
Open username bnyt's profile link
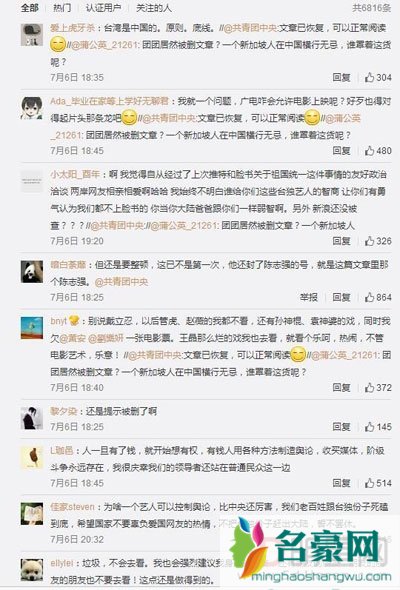(x=59, y=321)
